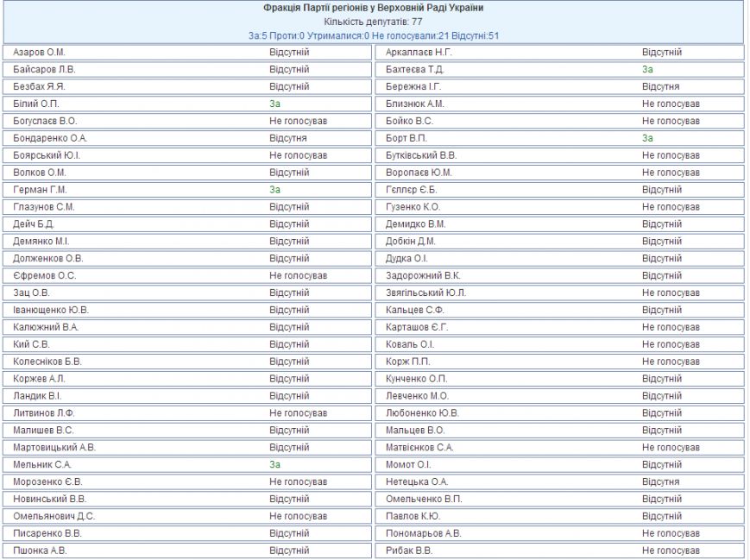Click the name Гузенко К.О.
750x560 pixels.
click(413, 207)
